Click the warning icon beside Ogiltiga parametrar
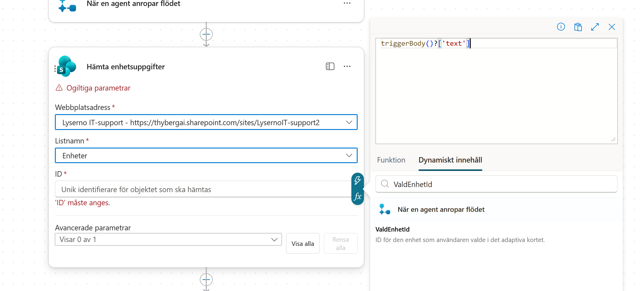 59,88
